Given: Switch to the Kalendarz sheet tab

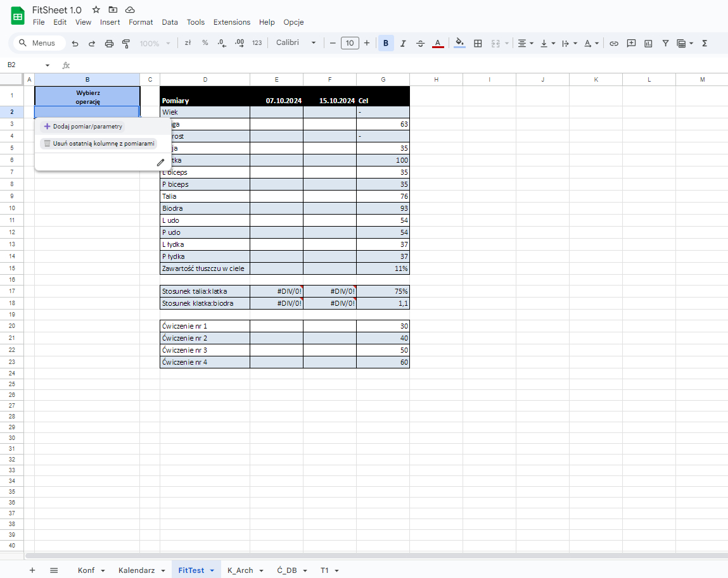Looking at the screenshot, I should pos(136,570).
